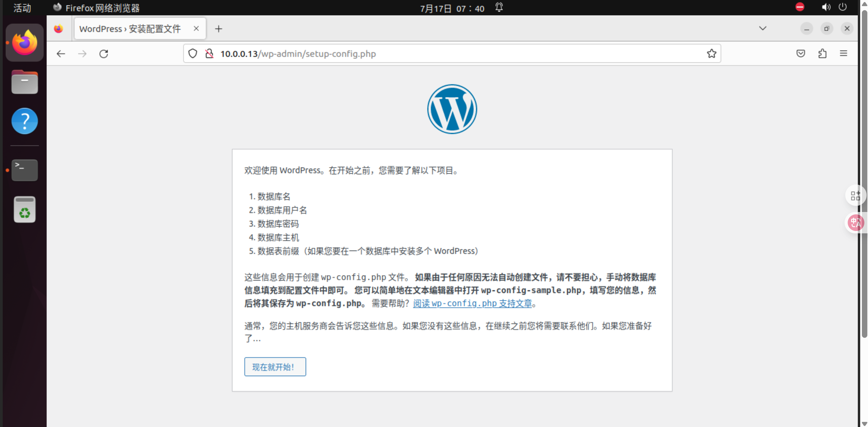Click the WordPress logo

[x=452, y=109]
